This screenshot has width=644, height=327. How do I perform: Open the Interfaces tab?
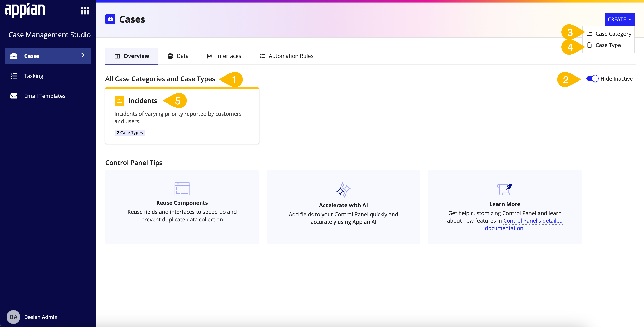[x=224, y=56]
